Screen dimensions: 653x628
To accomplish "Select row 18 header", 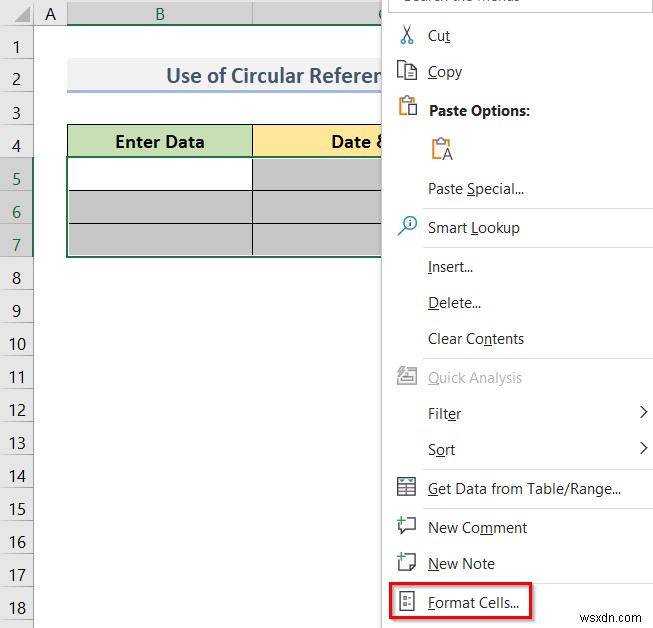I will click(x=16, y=604).
